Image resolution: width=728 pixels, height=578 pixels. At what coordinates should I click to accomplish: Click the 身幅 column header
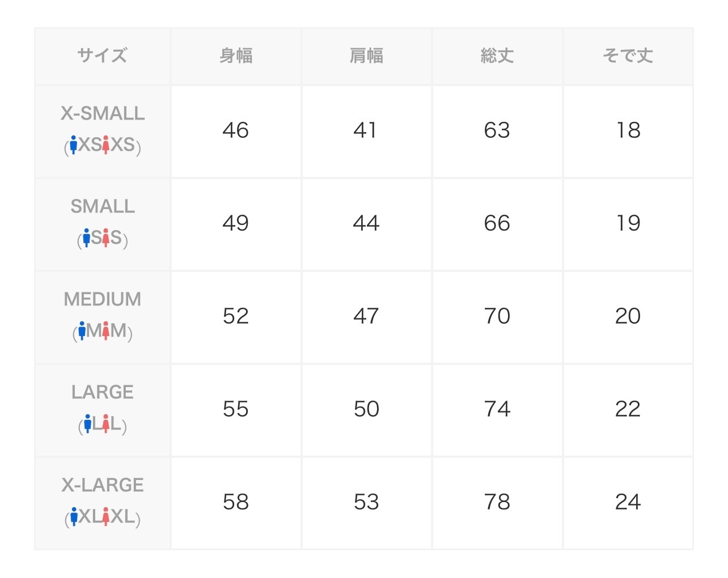pyautogui.click(x=236, y=56)
